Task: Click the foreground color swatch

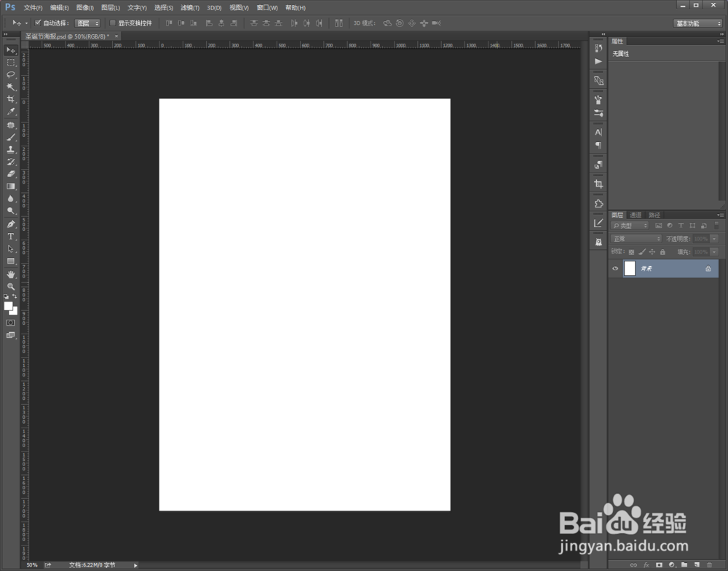Action: point(8,306)
